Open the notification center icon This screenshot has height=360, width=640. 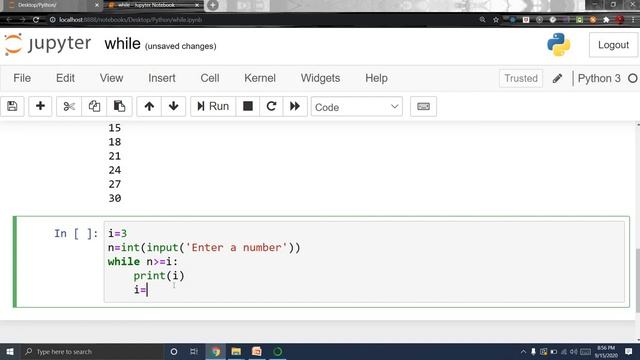coord(629,351)
